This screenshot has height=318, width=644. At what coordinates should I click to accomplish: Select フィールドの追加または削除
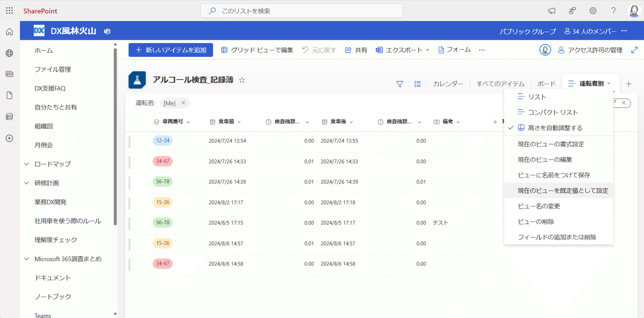[558, 237]
